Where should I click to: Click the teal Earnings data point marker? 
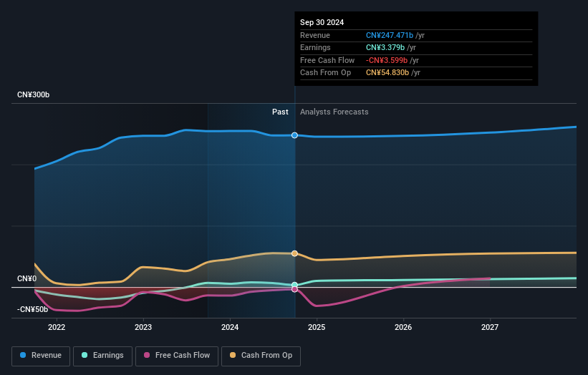pyautogui.click(x=295, y=285)
